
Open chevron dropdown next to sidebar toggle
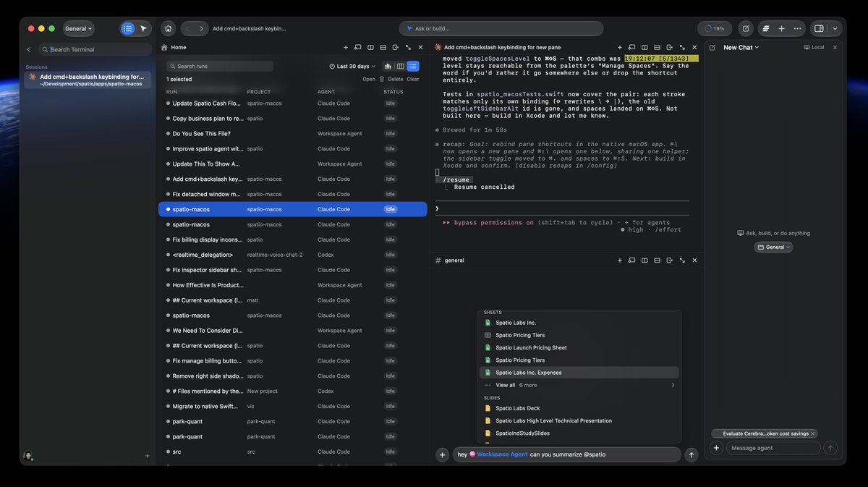tap(835, 29)
